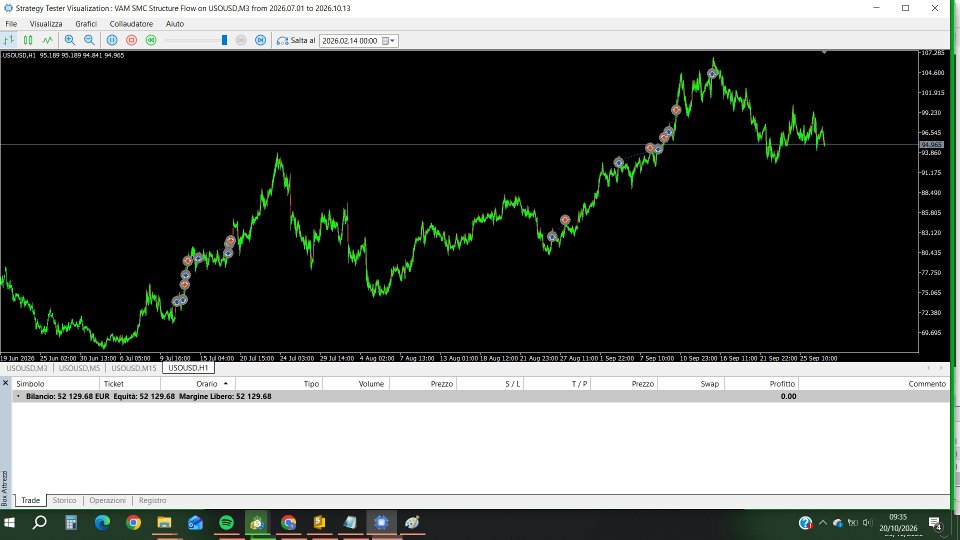Click the 94.965 current price label

pos(932,145)
